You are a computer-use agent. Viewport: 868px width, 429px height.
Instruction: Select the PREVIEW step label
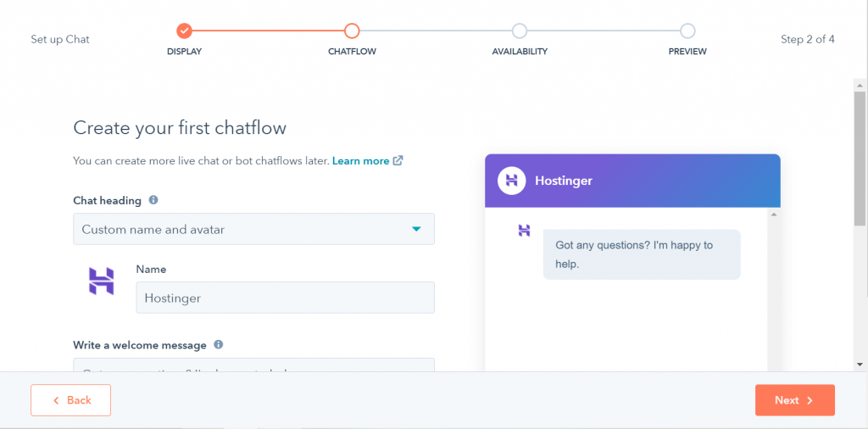coord(687,52)
